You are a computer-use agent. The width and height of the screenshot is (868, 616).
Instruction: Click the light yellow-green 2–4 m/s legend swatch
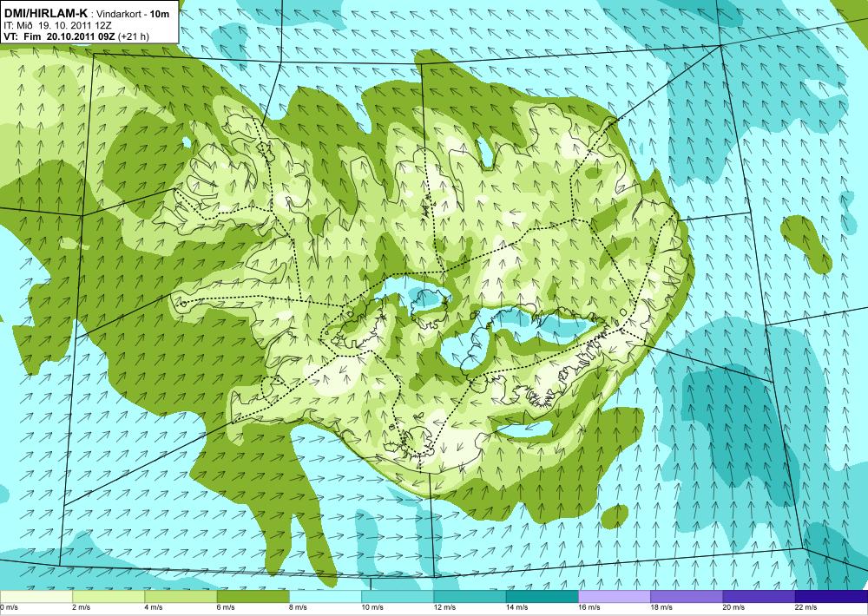point(108,597)
